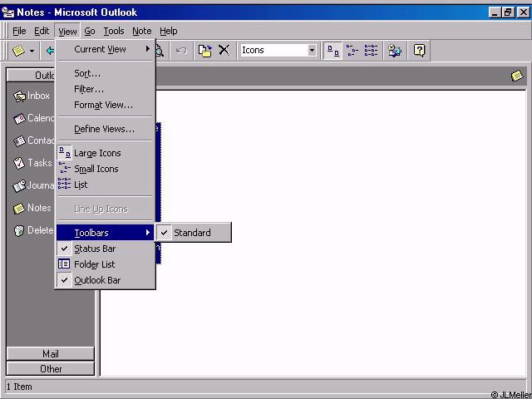Select Small Icons in the View menu
Screen dimensions: 532x399
point(105,169)
